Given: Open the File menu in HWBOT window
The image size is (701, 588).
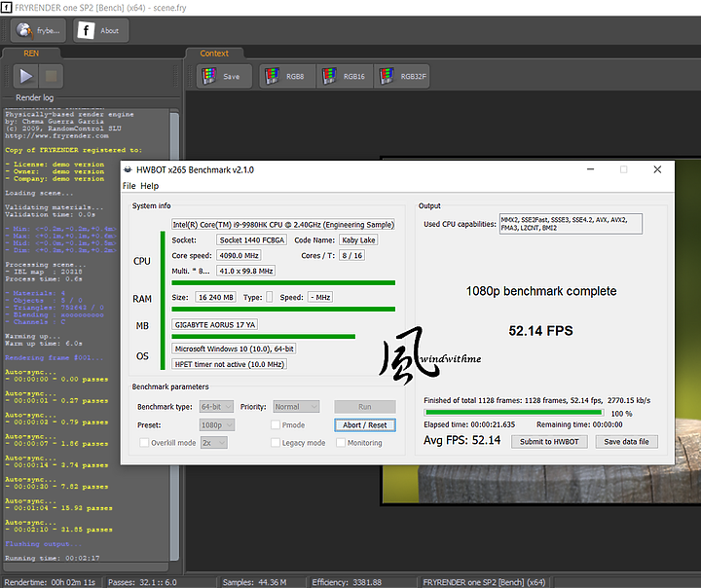Looking at the screenshot, I should pyautogui.click(x=129, y=186).
